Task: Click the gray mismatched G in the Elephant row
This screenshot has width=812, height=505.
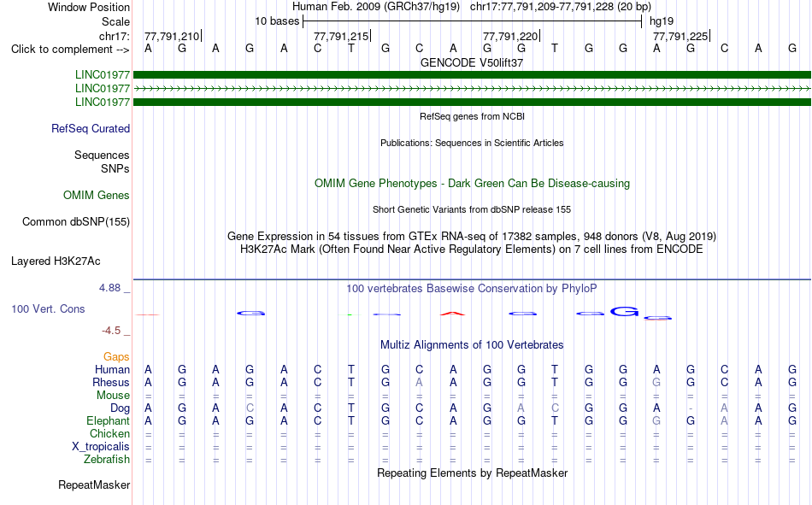Action: pyautogui.click(x=656, y=420)
